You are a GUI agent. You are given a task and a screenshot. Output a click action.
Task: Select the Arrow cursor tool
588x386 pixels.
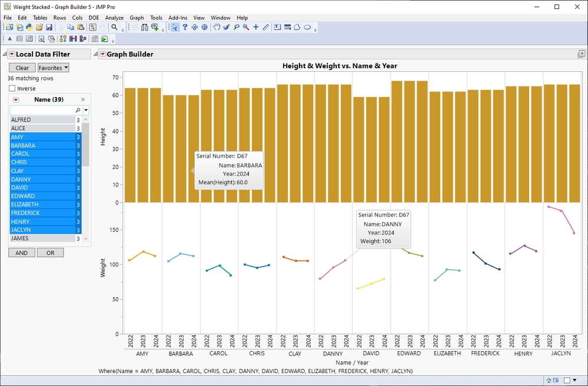click(175, 28)
